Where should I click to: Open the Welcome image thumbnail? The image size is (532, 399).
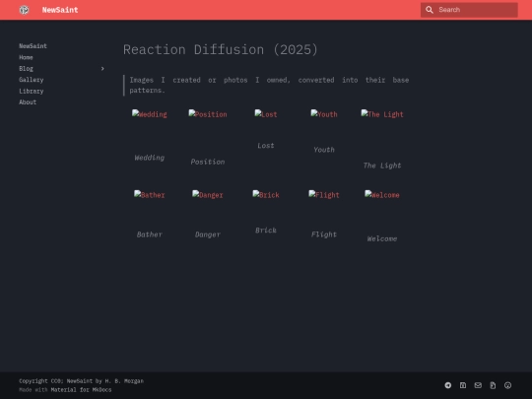(x=382, y=195)
